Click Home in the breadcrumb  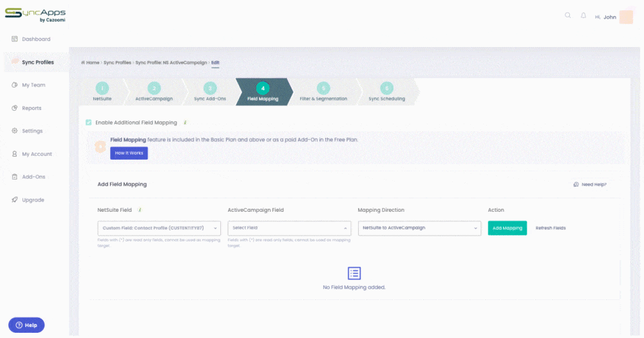point(93,62)
